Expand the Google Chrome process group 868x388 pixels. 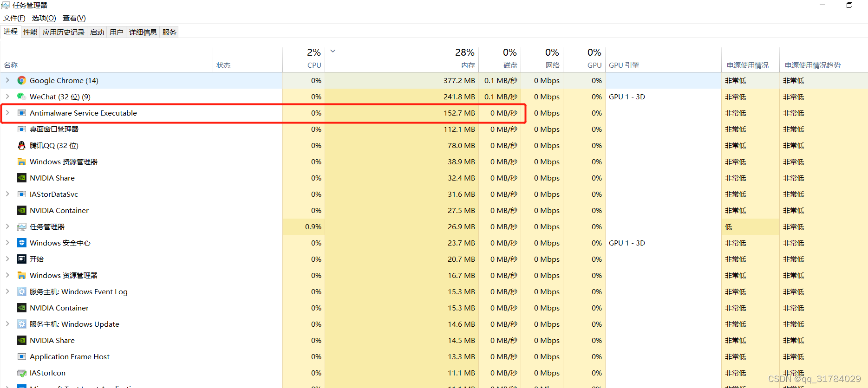7,80
